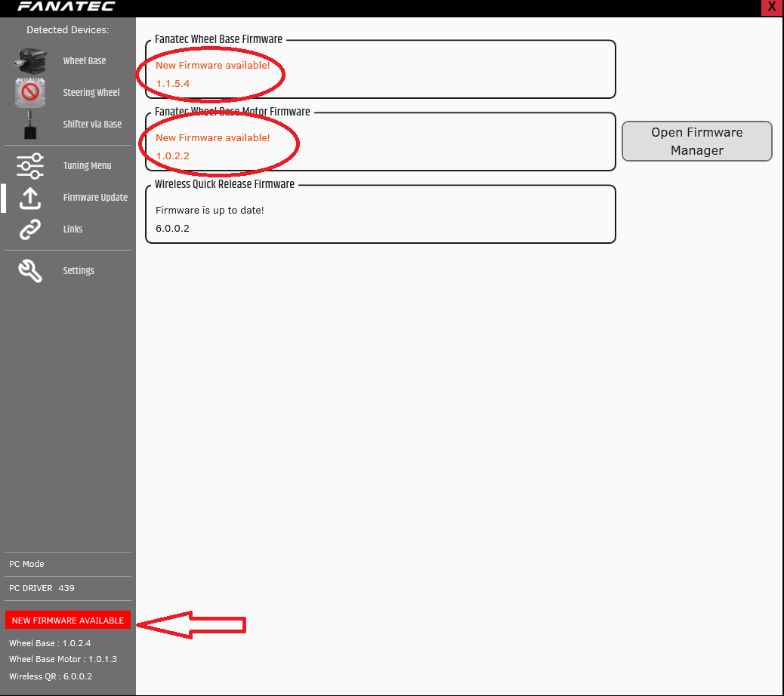Open the "Links" text entry
Image resolution: width=784 pixels, height=696 pixels.
pos(73,229)
